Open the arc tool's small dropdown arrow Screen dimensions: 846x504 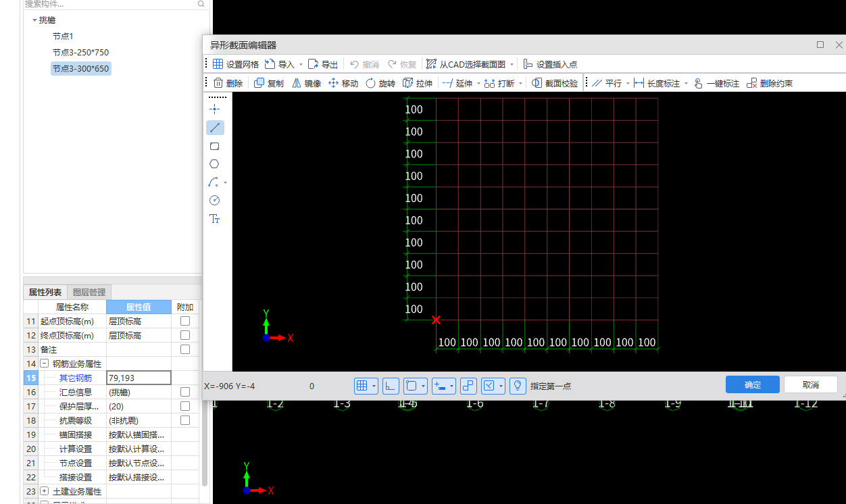coord(225,182)
